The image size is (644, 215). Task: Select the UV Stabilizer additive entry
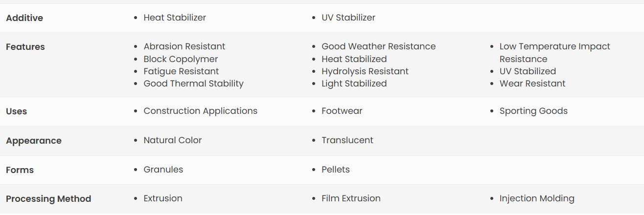[x=348, y=18]
